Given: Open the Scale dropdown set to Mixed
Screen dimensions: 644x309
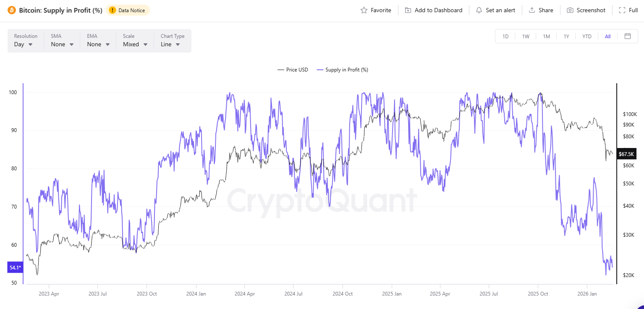Looking at the screenshot, I should point(134,44).
